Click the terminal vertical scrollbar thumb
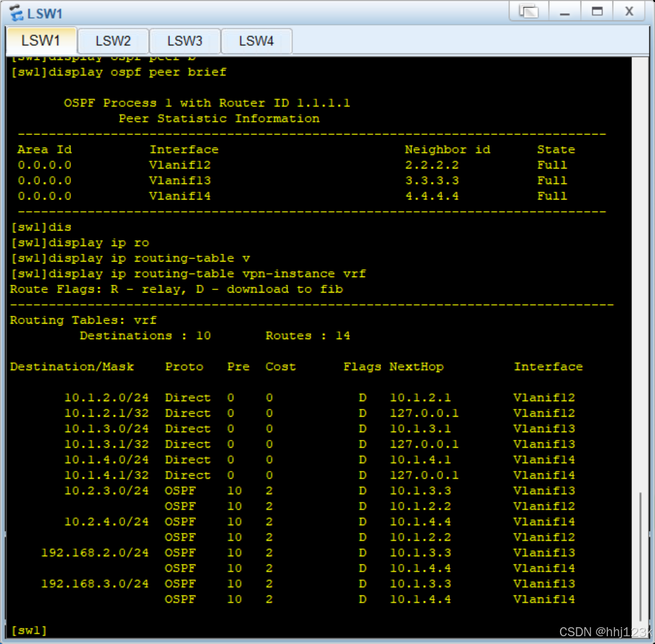This screenshot has width=655, height=644. tap(640, 557)
